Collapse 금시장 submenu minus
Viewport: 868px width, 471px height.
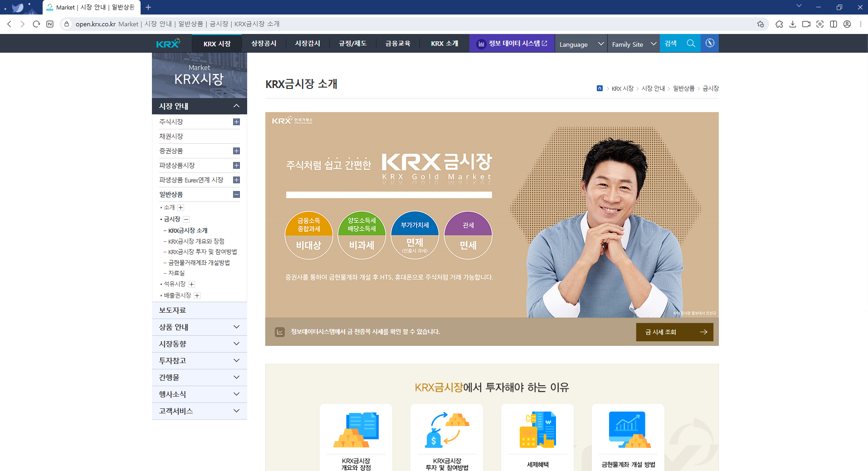click(186, 219)
